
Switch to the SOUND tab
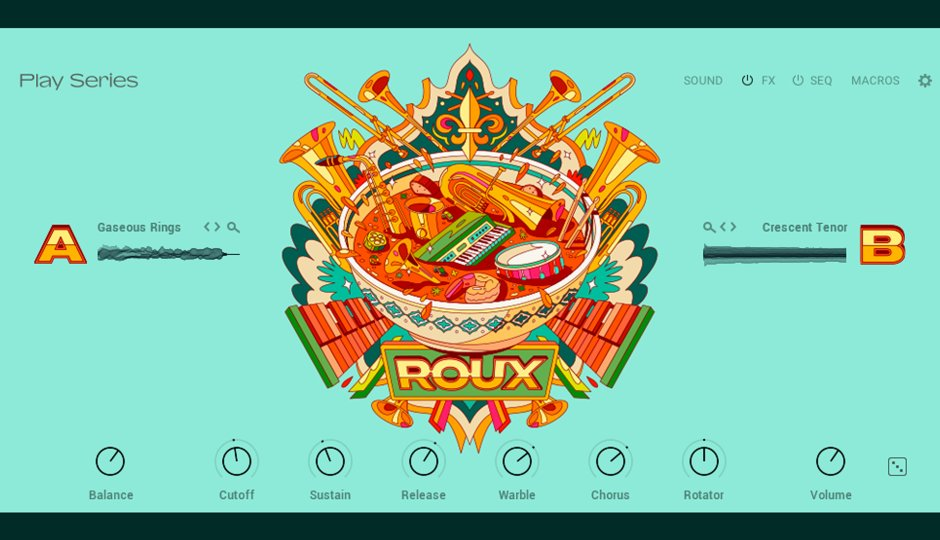(x=703, y=80)
